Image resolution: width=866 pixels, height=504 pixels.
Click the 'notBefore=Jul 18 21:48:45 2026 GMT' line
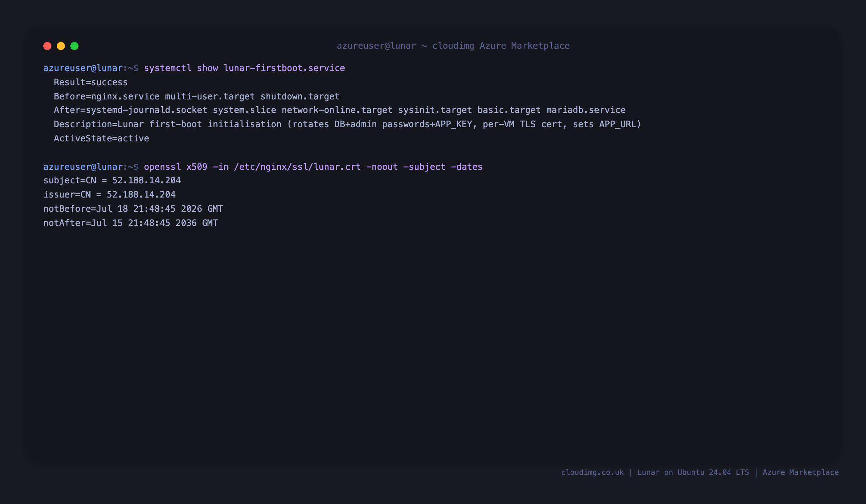[x=133, y=209]
